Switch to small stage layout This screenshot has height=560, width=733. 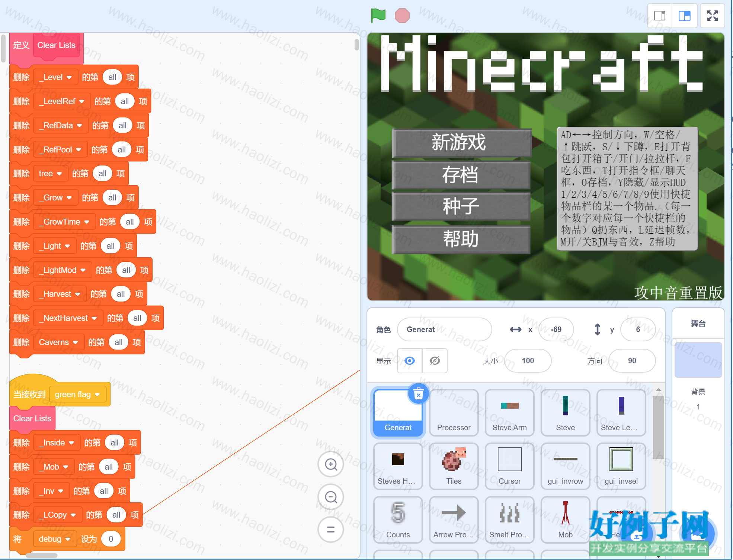pos(660,16)
